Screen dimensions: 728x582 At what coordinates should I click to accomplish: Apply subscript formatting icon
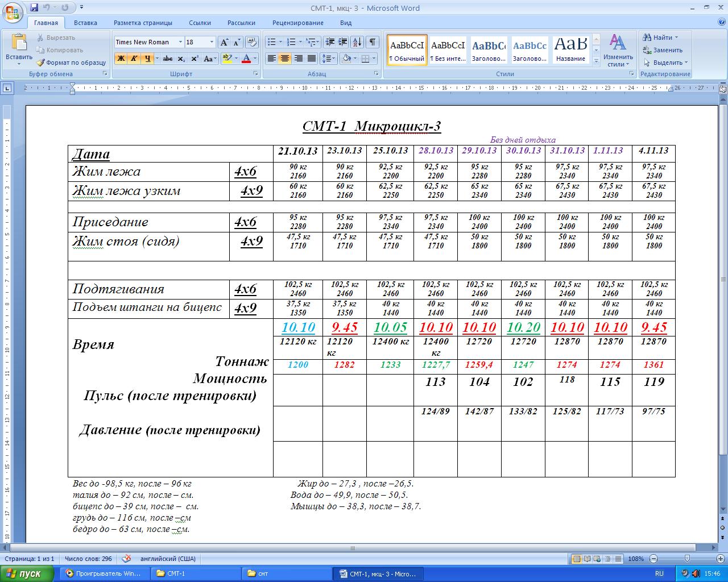(x=181, y=59)
